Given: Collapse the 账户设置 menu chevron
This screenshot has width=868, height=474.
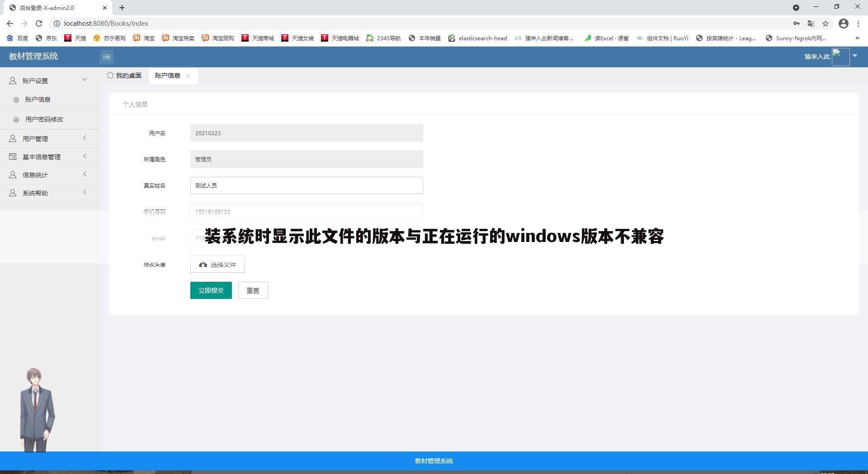Looking at the screenshot, I should click(x=85, y=80).
